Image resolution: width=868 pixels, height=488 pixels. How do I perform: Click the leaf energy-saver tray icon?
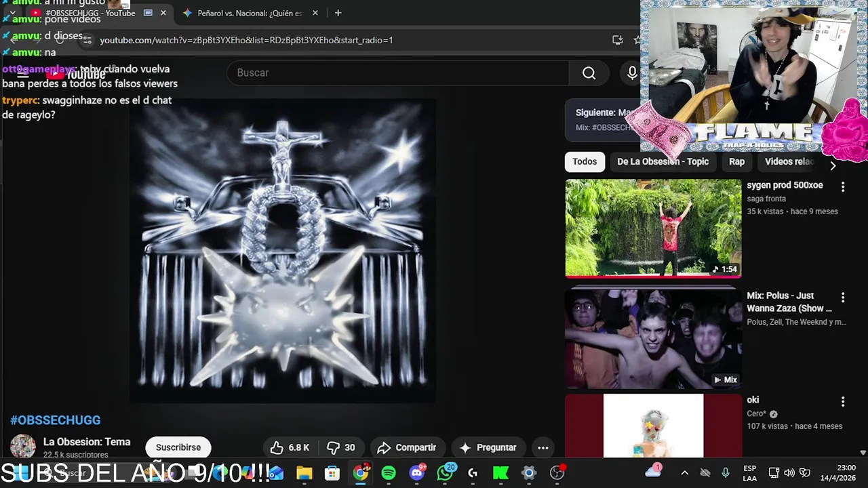pos(805,473)
